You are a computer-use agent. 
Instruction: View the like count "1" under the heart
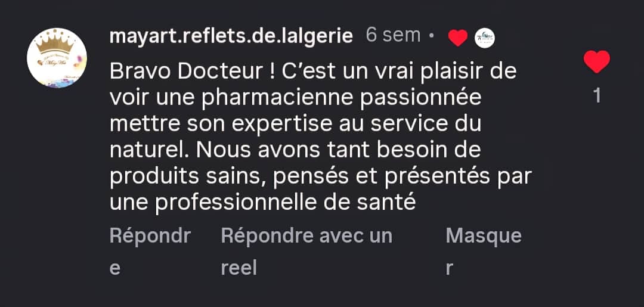(597, 97)
